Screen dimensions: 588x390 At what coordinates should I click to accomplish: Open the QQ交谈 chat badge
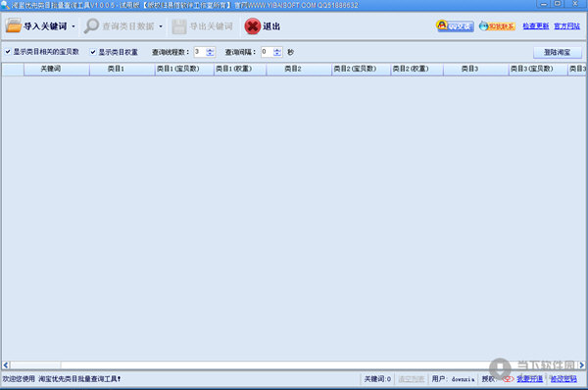[x=455, y=25]
